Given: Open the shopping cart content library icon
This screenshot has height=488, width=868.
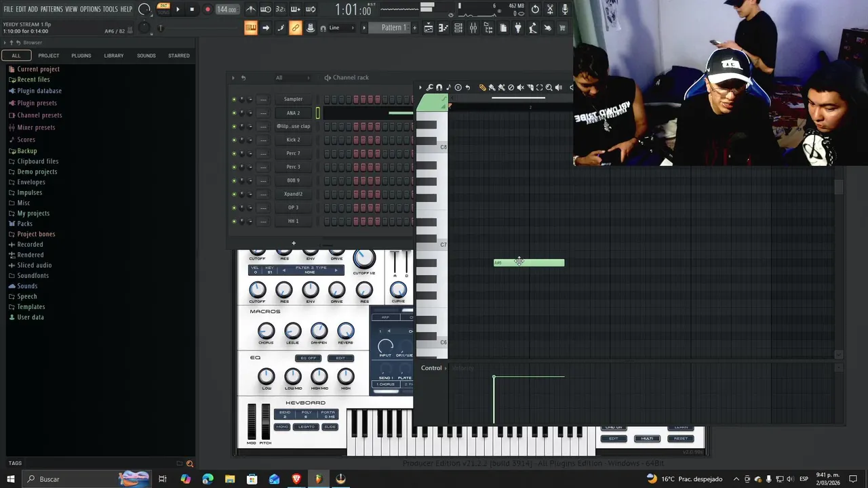Looking at the screenshot, I should pos(562,28).
